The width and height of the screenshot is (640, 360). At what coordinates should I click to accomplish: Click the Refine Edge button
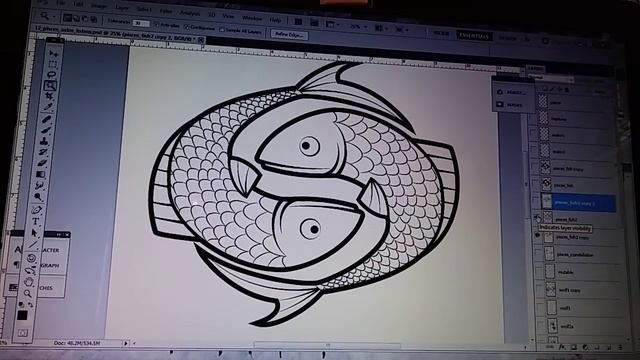pyautogui.click(x=289, y=35)
